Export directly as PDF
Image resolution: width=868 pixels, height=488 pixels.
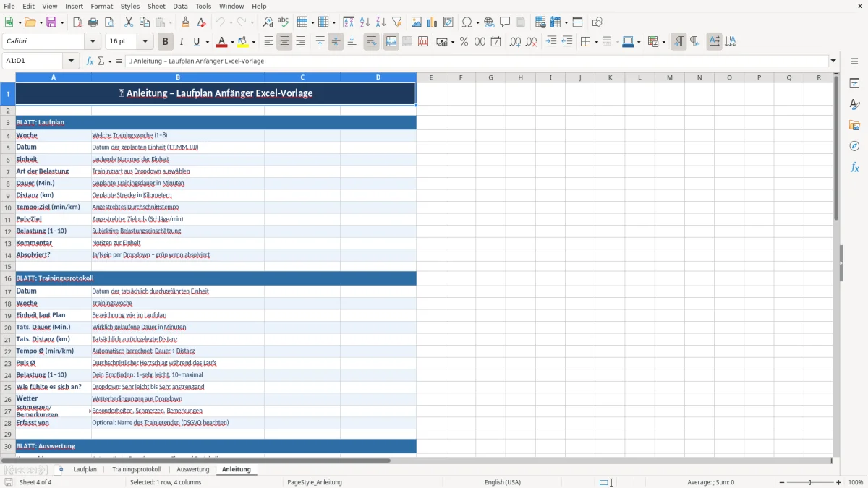(77, 22)
